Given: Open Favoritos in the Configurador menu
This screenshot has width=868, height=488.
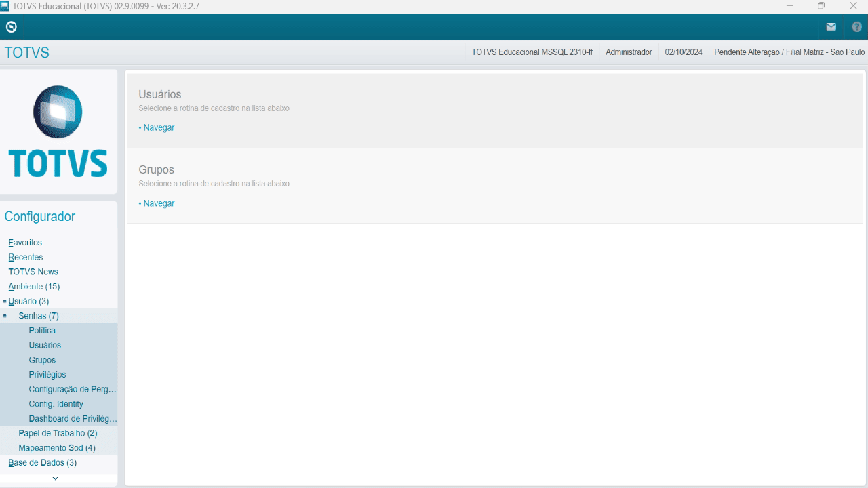Looking at the screenshot, I should point(25,243).
